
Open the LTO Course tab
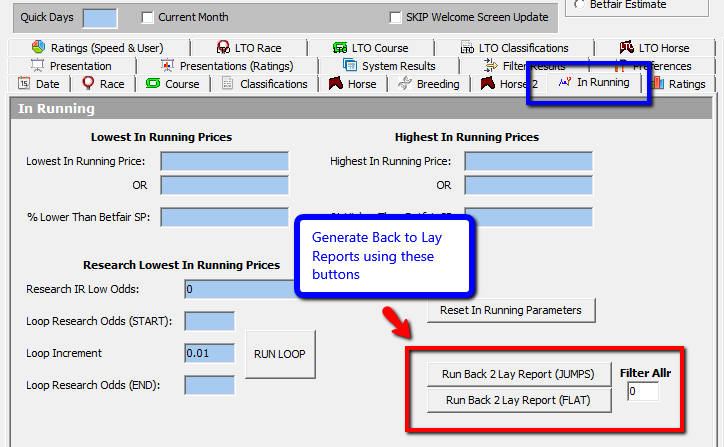tap(371, 47)
